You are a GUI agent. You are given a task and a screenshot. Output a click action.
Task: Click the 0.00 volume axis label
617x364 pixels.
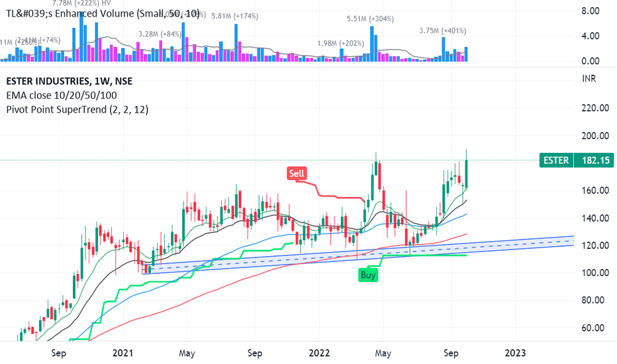pos(591,62)
